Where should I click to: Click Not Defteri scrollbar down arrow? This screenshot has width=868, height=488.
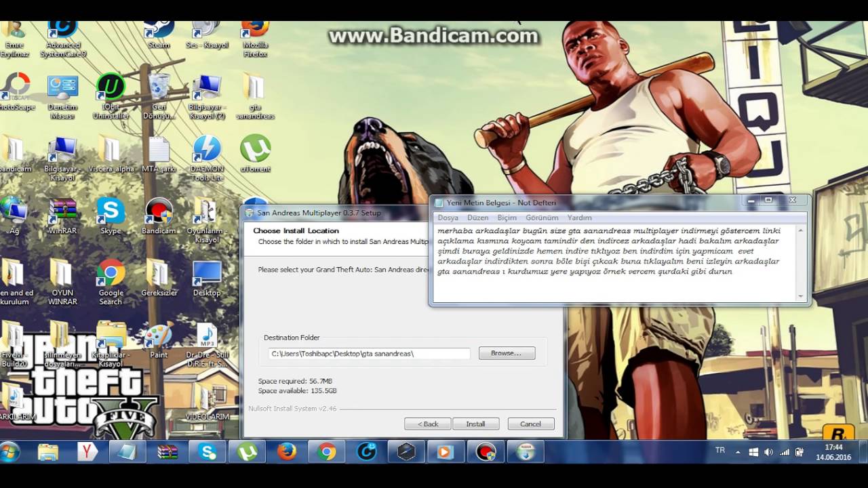click(x=801, y=296)
